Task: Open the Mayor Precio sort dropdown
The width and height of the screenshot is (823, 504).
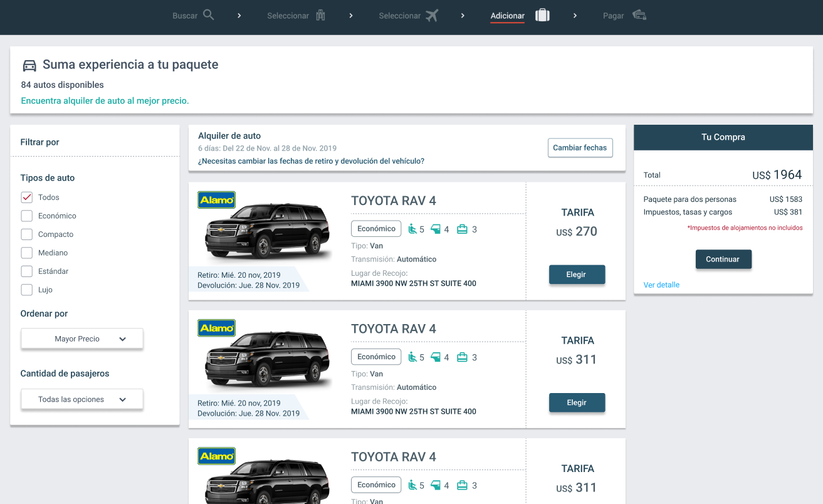Action: point(82,339)
